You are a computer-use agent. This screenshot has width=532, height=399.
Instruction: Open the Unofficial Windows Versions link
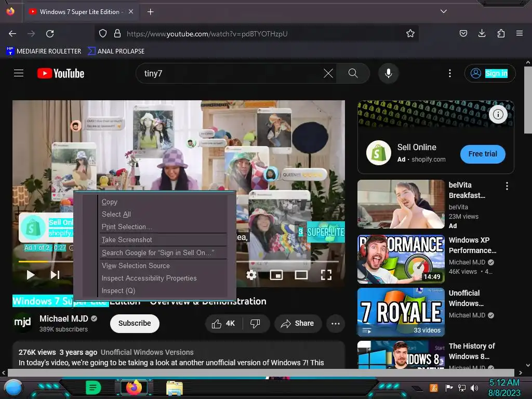click(147, 352)
